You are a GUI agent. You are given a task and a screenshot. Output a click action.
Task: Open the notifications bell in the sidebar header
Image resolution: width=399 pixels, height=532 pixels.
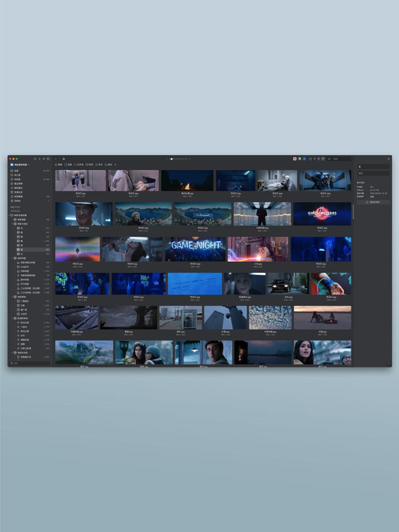35,159
